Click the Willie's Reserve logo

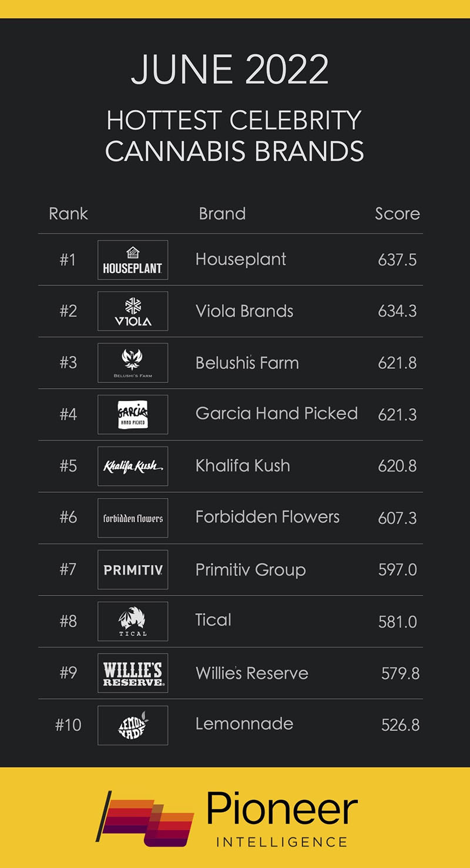[133, 673]
